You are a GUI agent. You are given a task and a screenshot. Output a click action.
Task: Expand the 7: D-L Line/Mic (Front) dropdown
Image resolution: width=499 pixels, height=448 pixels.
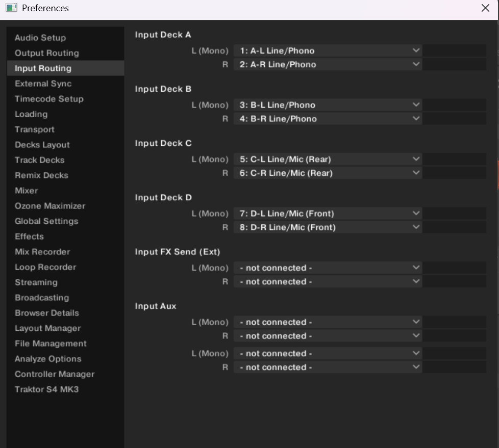[328, 214]
